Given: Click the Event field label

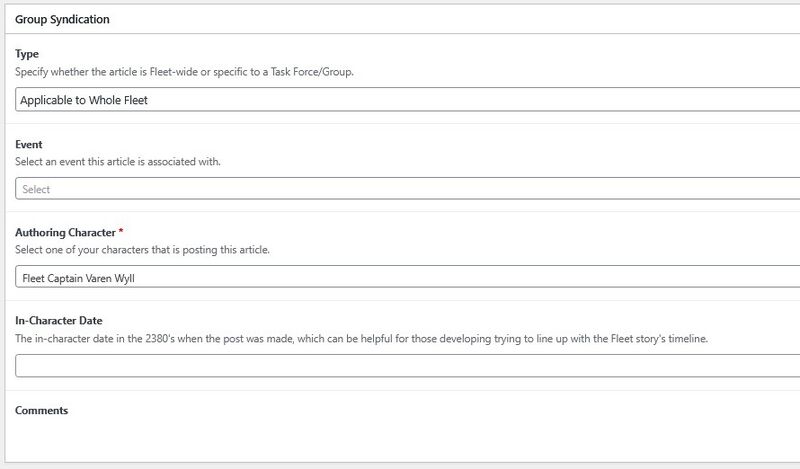Looking at the screenshot, I should (x=29, y=144).
